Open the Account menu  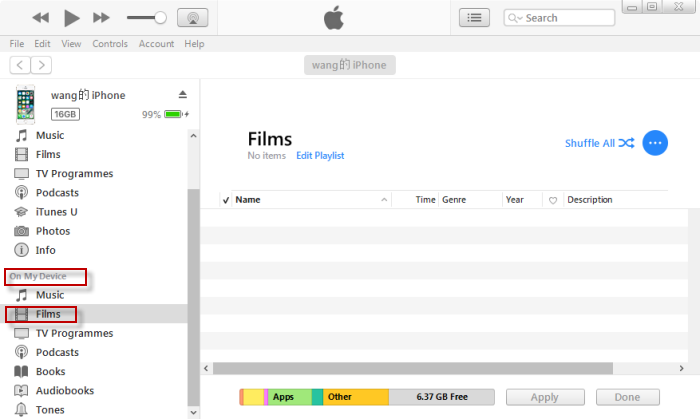(x=156, y=44)
